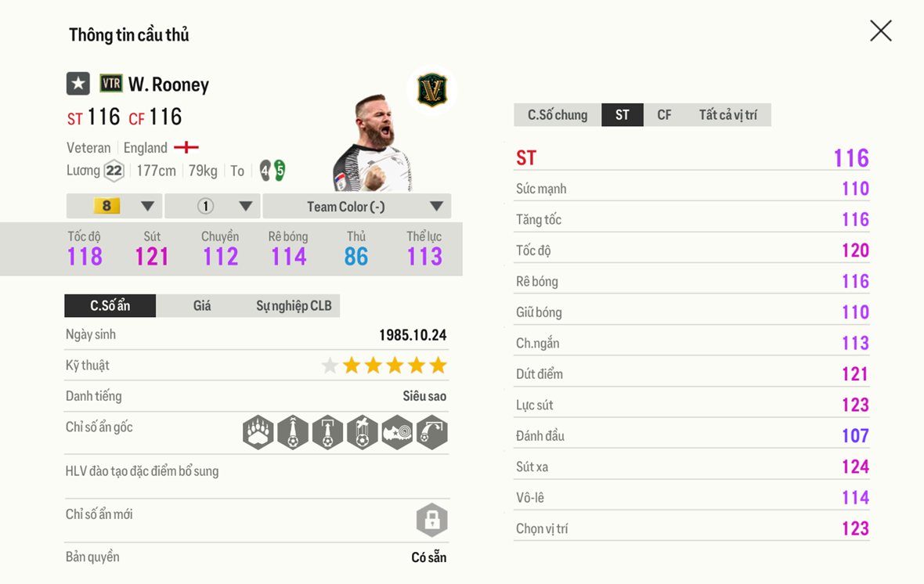Image resolution: width=924 pixels, height=584 pixels.
Task: Show the Tất cả vị trí tab
Action: point(727,115)
